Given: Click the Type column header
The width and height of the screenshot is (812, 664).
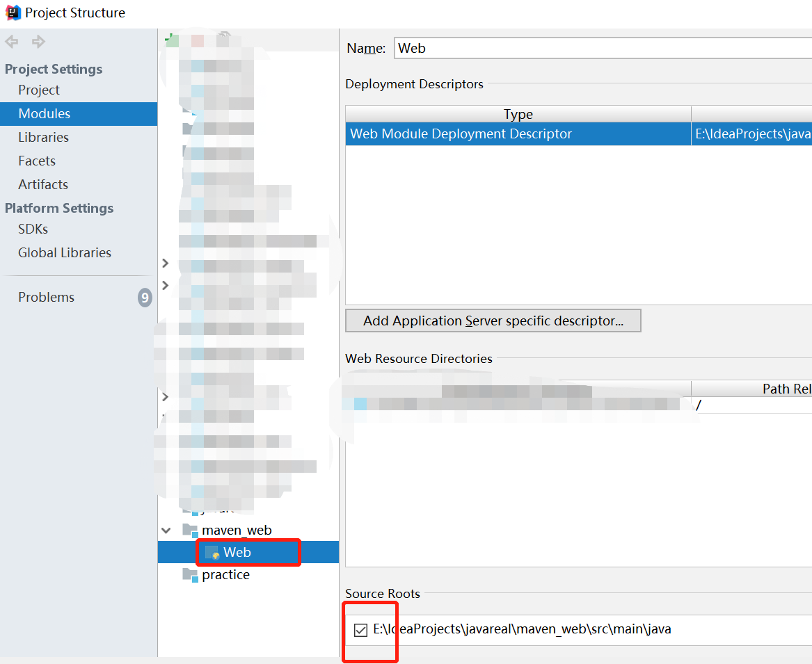Looking at the screenshot, I should [518, 114].
